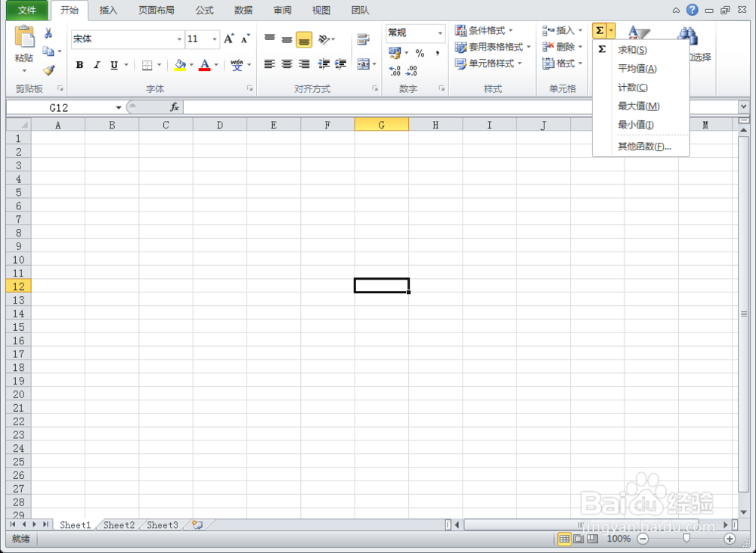Open the AutoSum dropdown arrow
The height and width of the screenshot is (553, 756).
(611, 31)
